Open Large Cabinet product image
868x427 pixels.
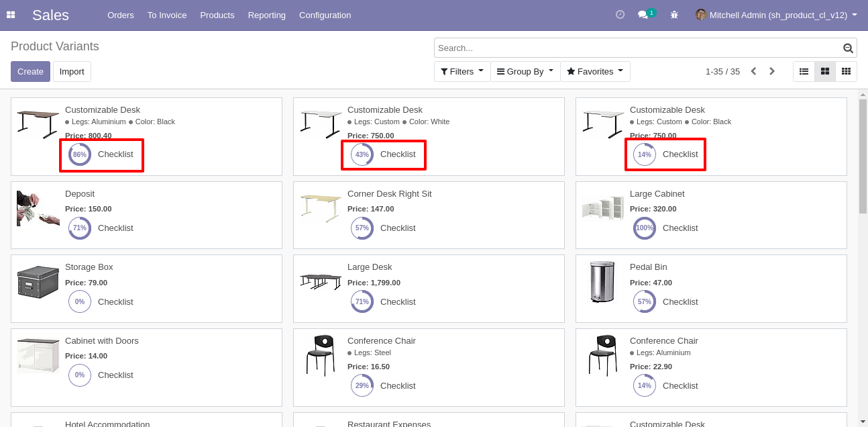(603, 207)
